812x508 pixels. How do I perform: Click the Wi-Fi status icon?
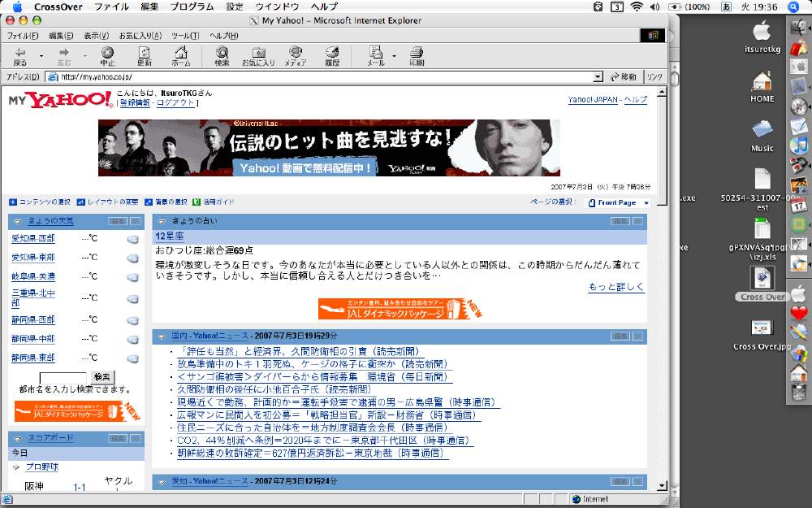tap(637, 7)
